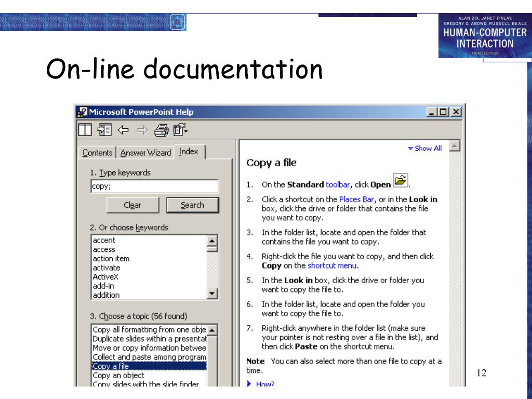Screen dimensions: 532x399
Task: Select keyword 'add-in'
Action: [103, 286]
